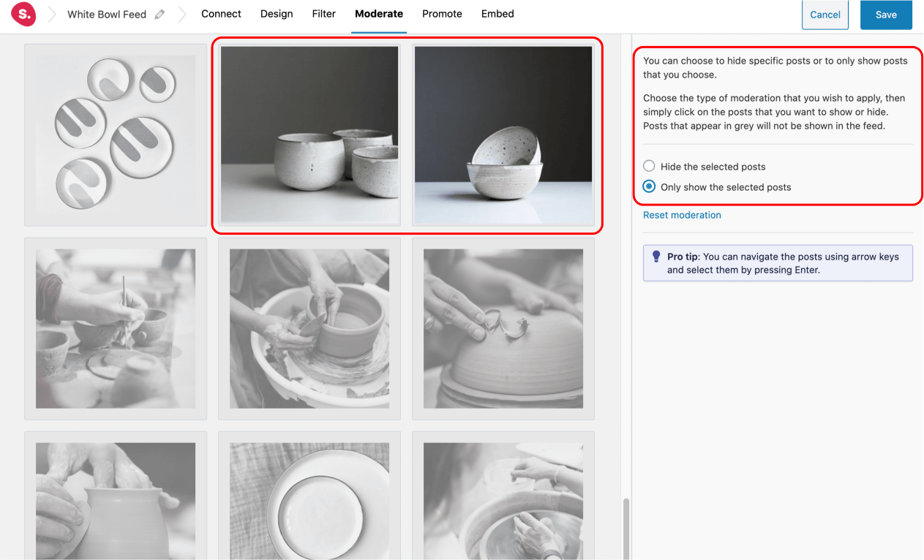The height and width of the screenshot is (560, 924).
Task: Select the hands shaping vase post
Action: 116,496
